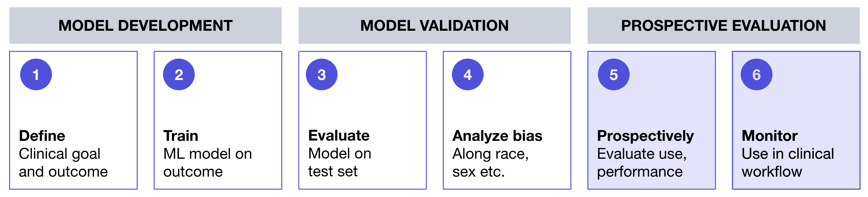Screen dimensions: 868x197
Task: Open the Model Development header
Action: point(145,26)
